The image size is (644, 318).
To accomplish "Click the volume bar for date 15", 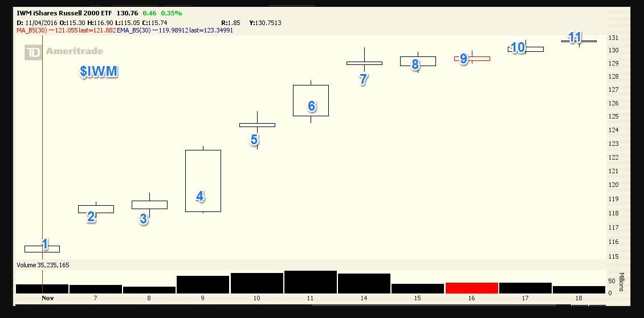I will pyautogui.click(x=418, y=288).
